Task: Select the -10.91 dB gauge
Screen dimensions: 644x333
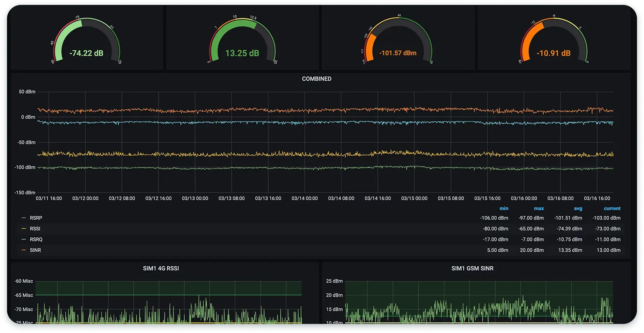Action: coord(554,39)
